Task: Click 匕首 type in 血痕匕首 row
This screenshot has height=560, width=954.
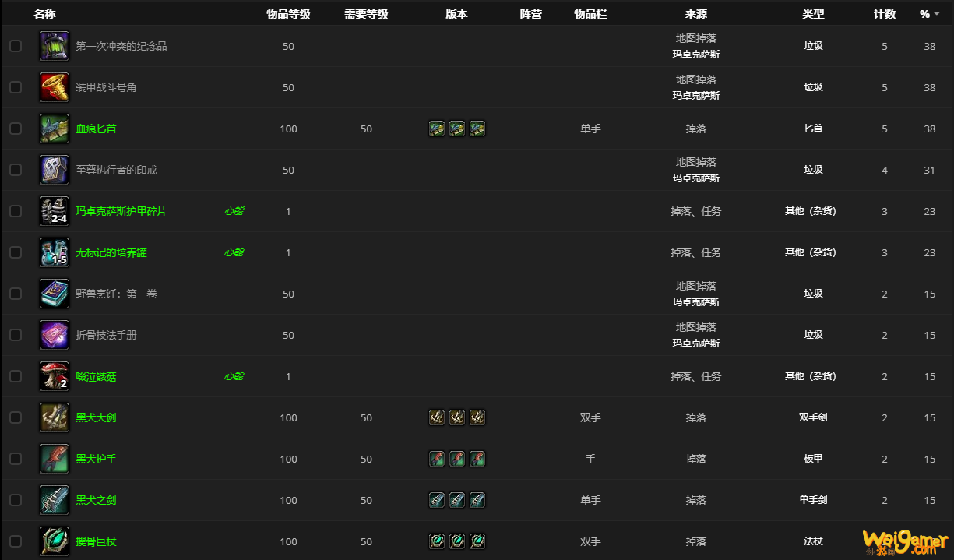Action: [x=813, y=129]
